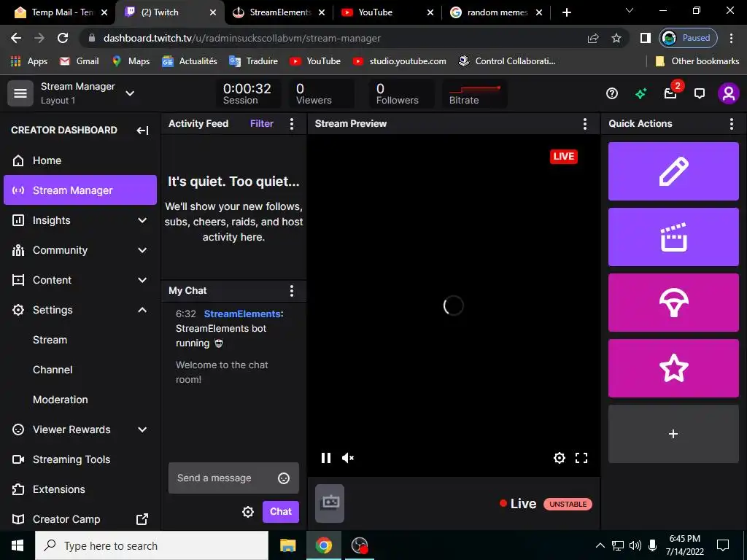The height and width of the screenshot is (560, 747).
Task: Select Stream Manager in the sidebar
Action: (x=80, y=190)
